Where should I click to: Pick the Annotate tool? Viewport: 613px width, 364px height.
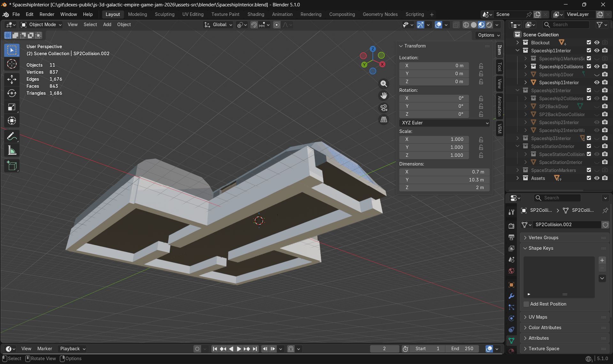12,136
